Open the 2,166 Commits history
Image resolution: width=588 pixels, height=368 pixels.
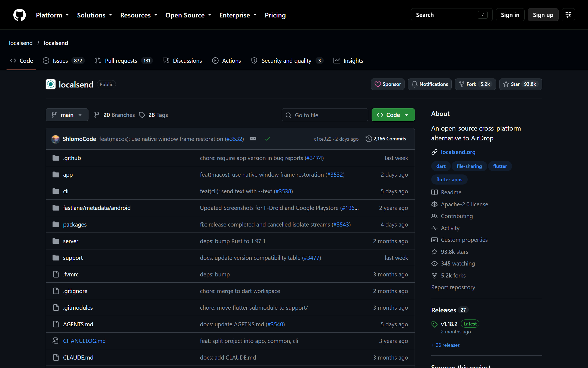click(x=386, y=139)
